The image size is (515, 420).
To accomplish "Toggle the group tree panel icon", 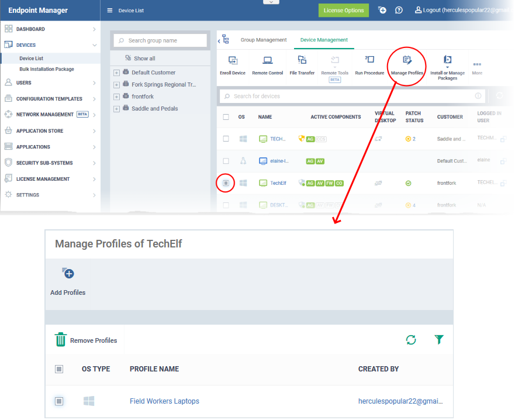I will point(225,39).
